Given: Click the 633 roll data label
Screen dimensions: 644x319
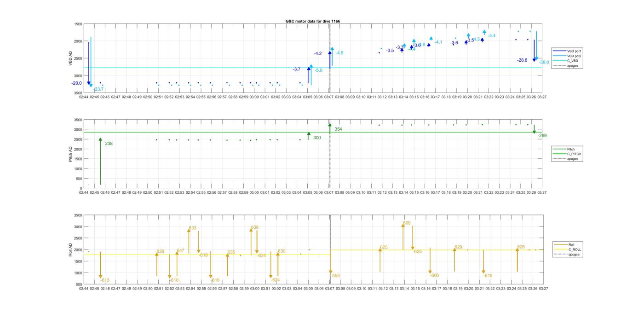Looking at the screenshot, I should [192, 228].
